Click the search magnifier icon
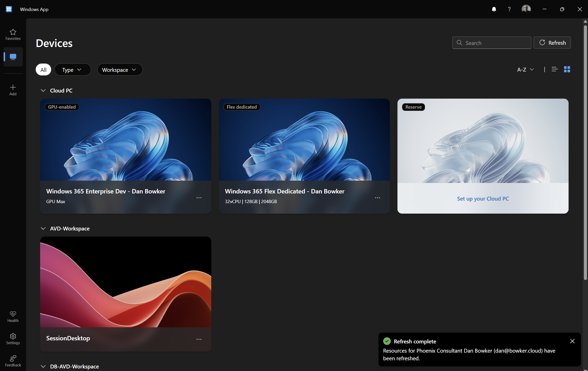This screenshot has height=371, width=588. coord(459,43)
